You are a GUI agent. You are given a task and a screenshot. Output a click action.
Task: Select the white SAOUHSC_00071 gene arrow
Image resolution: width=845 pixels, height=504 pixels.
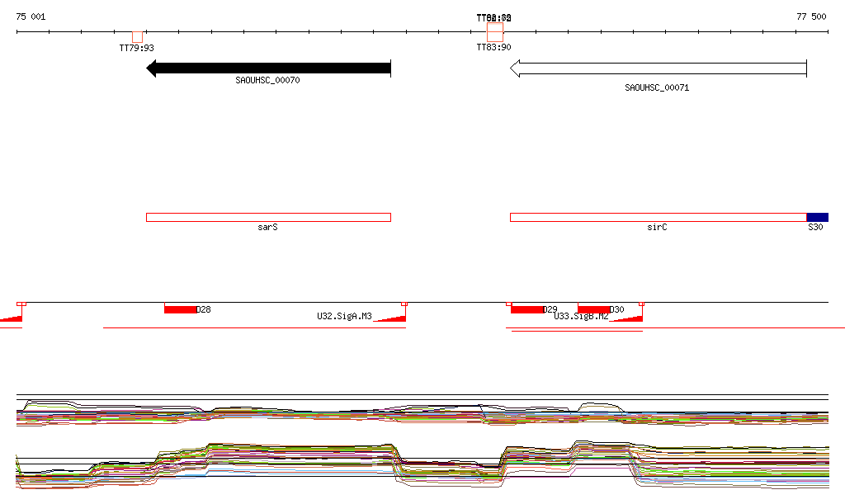[658, 68]
